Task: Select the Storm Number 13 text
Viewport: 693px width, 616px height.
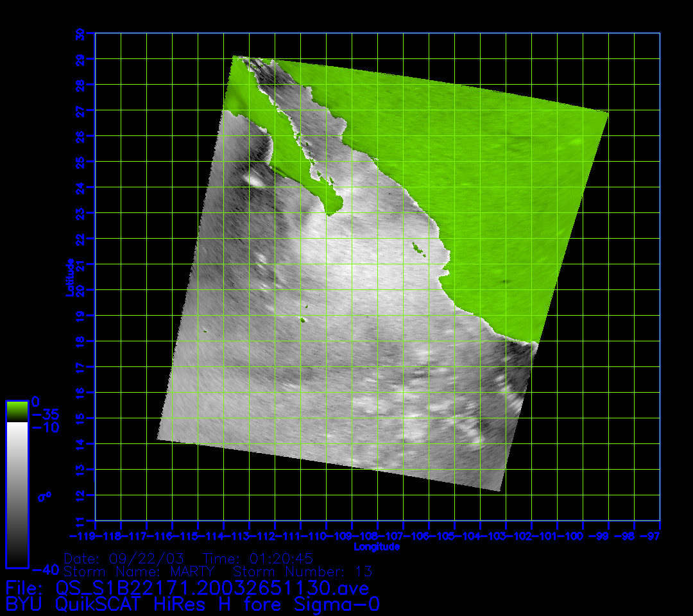Action: pyautogui.click(x=302, y=571)
